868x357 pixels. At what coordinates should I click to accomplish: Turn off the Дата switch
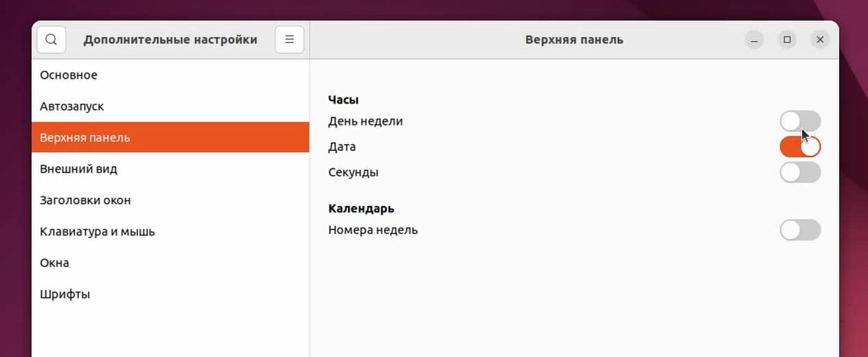[x=800, y=147]
